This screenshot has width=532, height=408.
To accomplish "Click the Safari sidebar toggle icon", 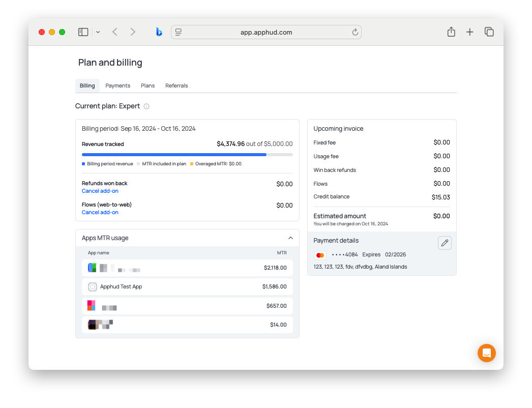I will 83,32.
